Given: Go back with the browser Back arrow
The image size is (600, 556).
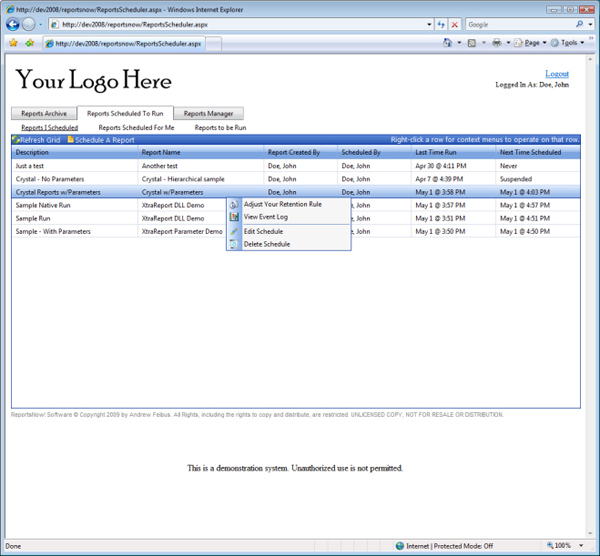Looking at the screenshot, I should coord(13,24).
